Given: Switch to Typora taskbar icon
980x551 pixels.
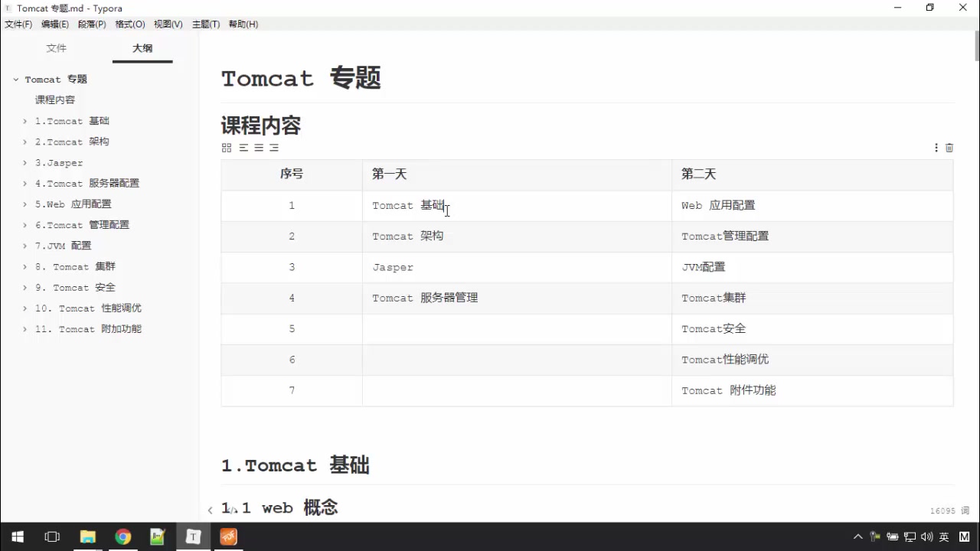Looking at the screenshot, I should pos(193,536).
